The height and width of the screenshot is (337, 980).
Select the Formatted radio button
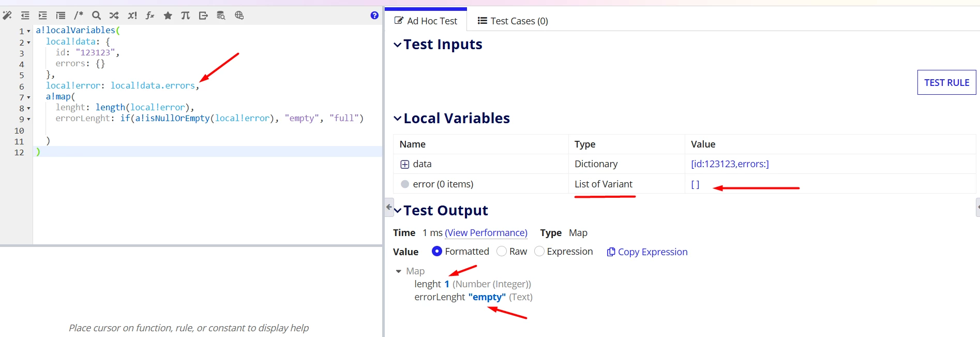pyautogui.click(x=437, y=251)
